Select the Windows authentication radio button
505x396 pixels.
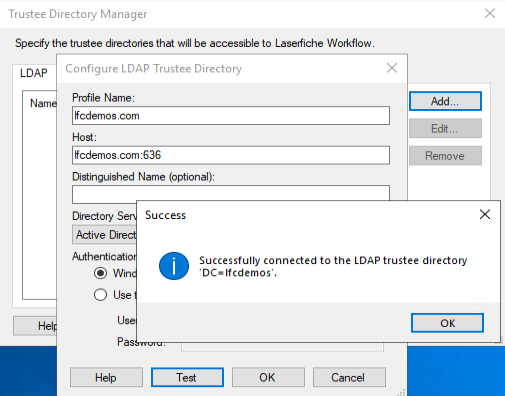tap(100, 273)
